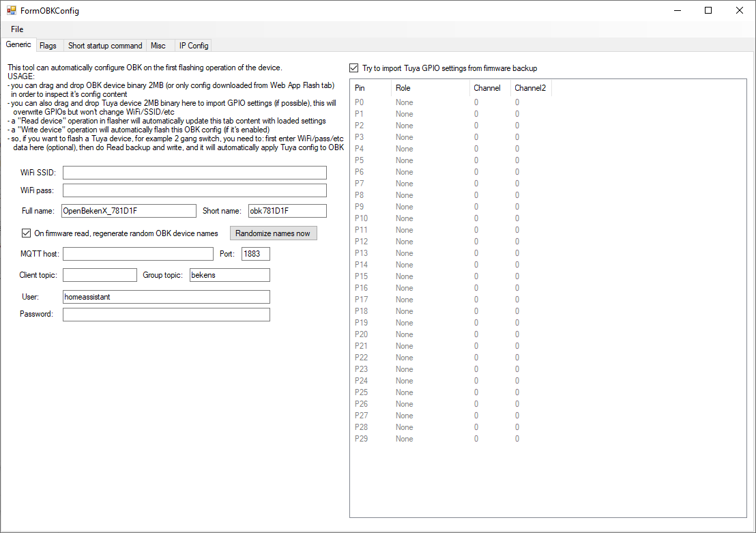Open the Short startup command tab
The width and height of the screenshot is (756, 533).
click(x=105, y=45)
